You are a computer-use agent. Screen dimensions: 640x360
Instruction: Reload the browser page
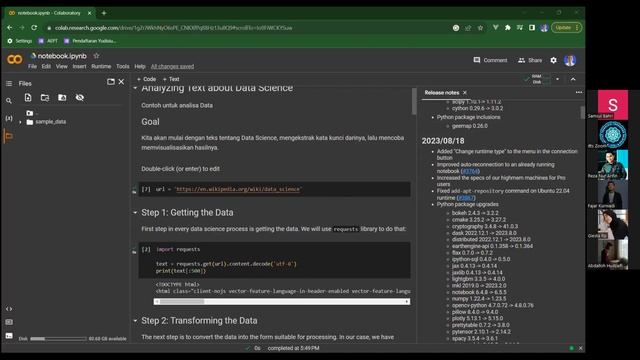point(34,28)
